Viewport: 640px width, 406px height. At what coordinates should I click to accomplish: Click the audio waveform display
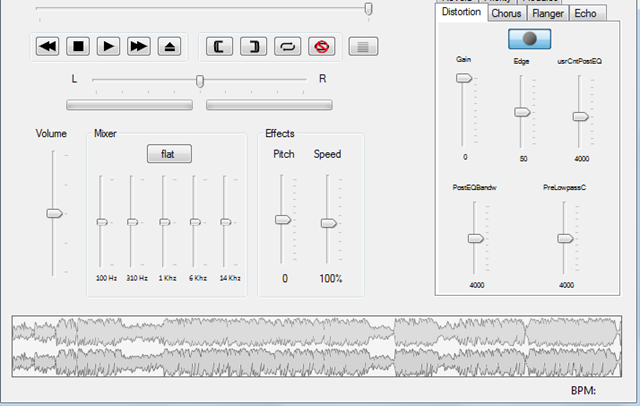[x=317, y=346]
